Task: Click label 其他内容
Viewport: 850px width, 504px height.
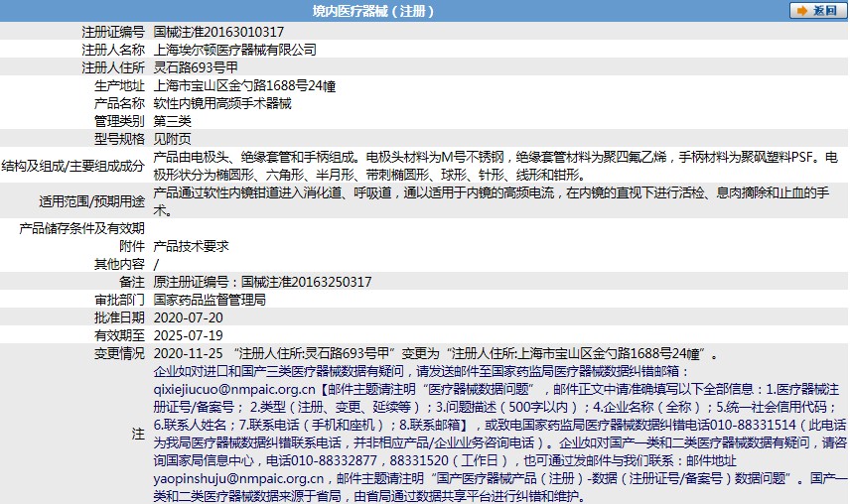Action: pyautogui.click(x=119, y=264)
